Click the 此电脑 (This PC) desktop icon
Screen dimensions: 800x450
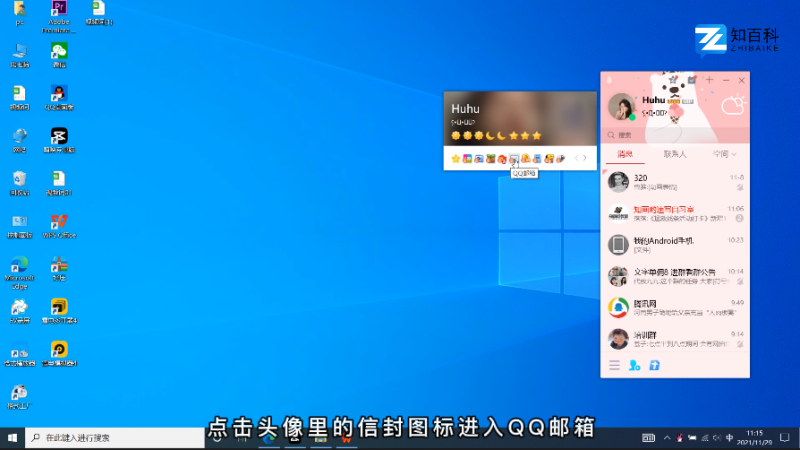click(19, 55)
